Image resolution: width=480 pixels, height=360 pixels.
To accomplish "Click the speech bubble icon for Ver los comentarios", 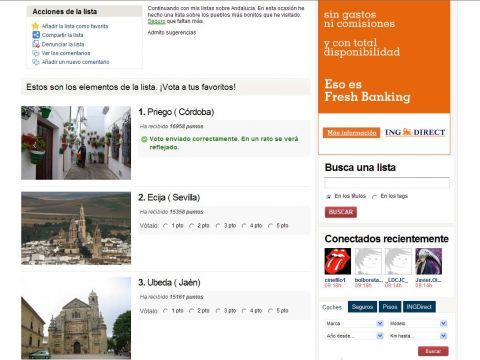I will point(36,53).
